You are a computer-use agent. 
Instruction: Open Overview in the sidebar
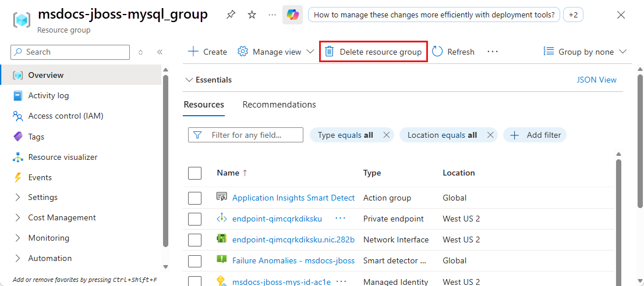click(80, 75)
